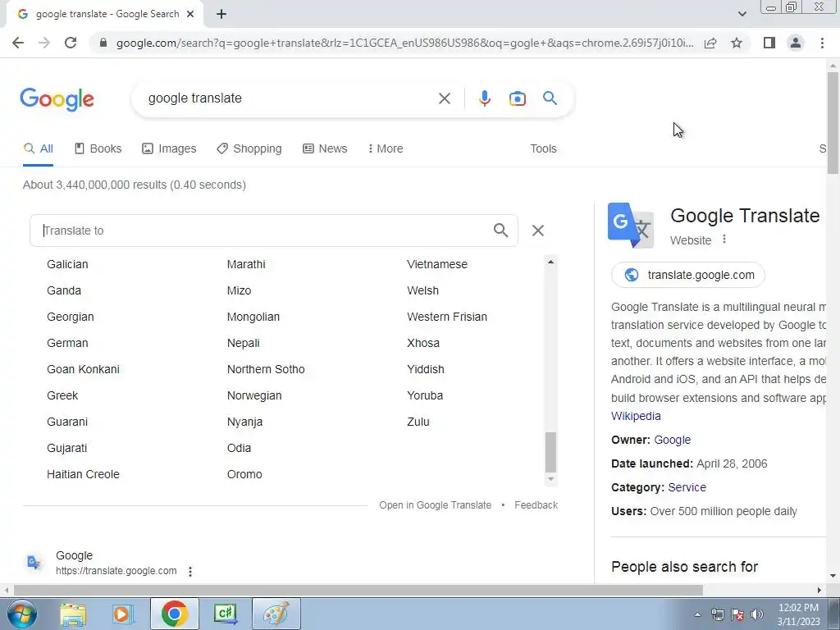Switch to the Books tab
This screenshot has height=630, width=840.
coord(98,149)
